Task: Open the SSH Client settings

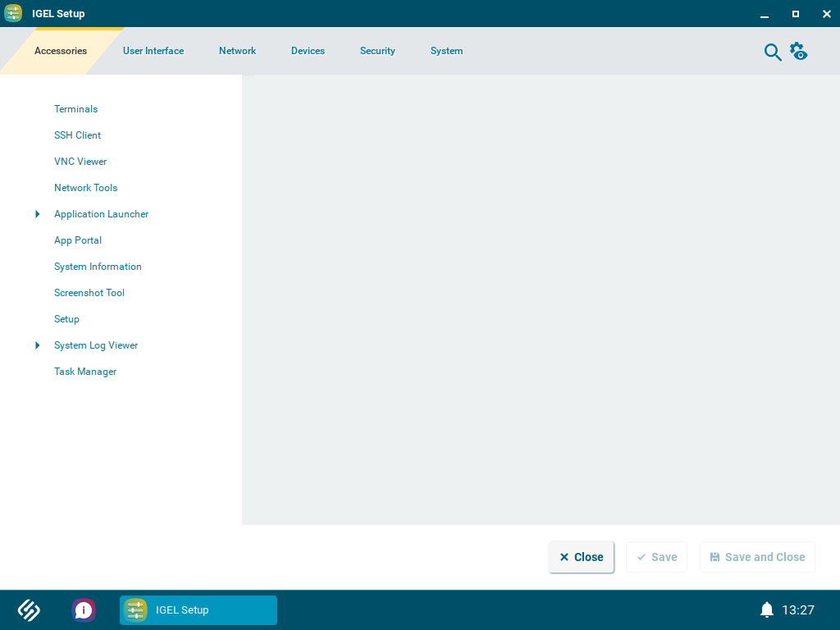Action: point(77,135)
